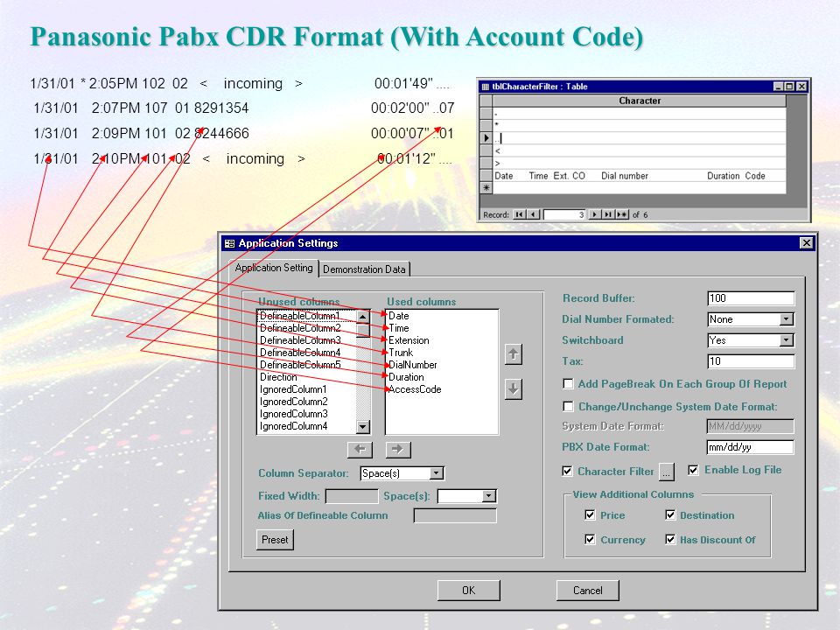
Task: Add new record in tblCharacterFilter navigator
Action: (x=622, y=214)
